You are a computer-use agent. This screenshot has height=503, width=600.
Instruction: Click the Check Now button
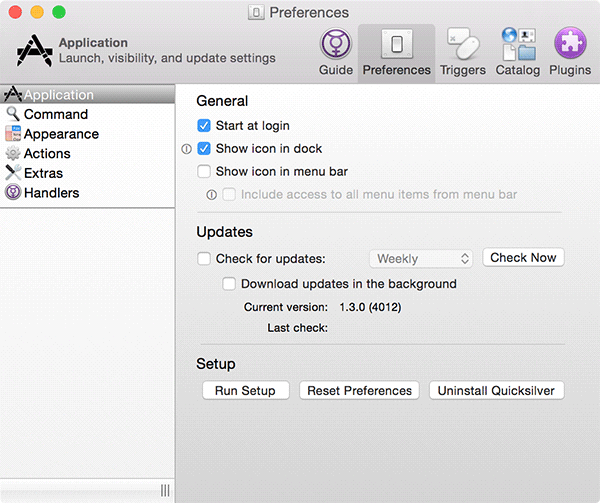click(523, 258)
